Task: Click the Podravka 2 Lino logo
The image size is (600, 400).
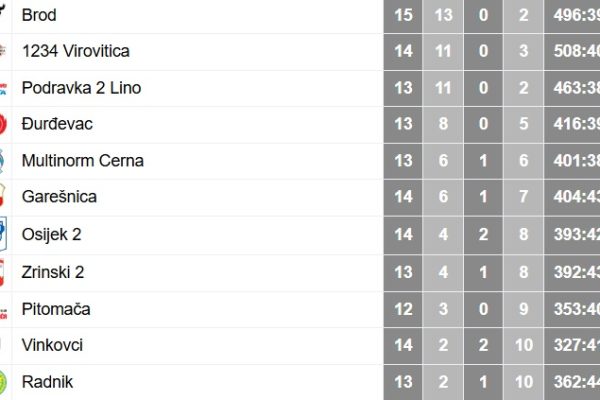Action: (x=3, y=89)
